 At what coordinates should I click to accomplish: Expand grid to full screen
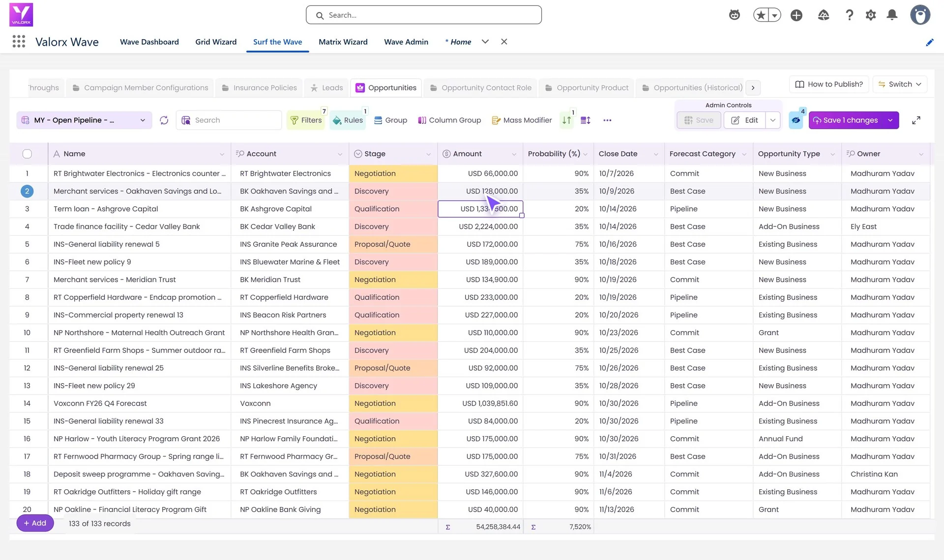tap(916, 120)
